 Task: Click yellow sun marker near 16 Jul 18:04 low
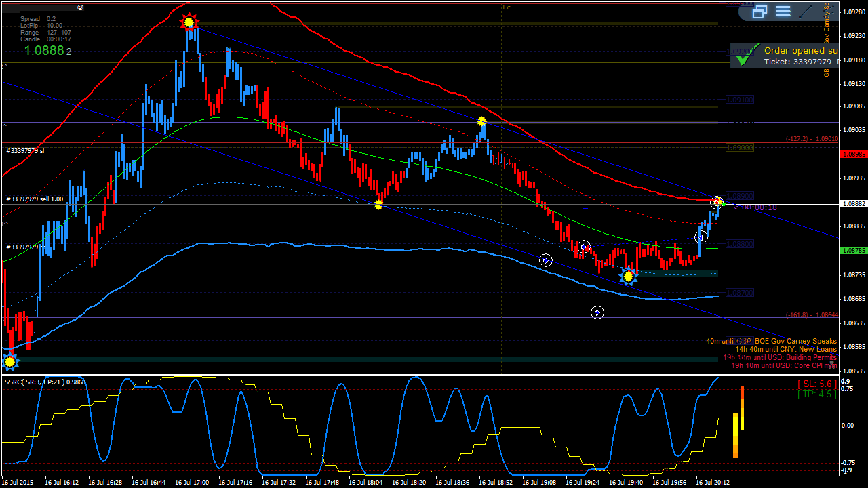coord(379,204)
